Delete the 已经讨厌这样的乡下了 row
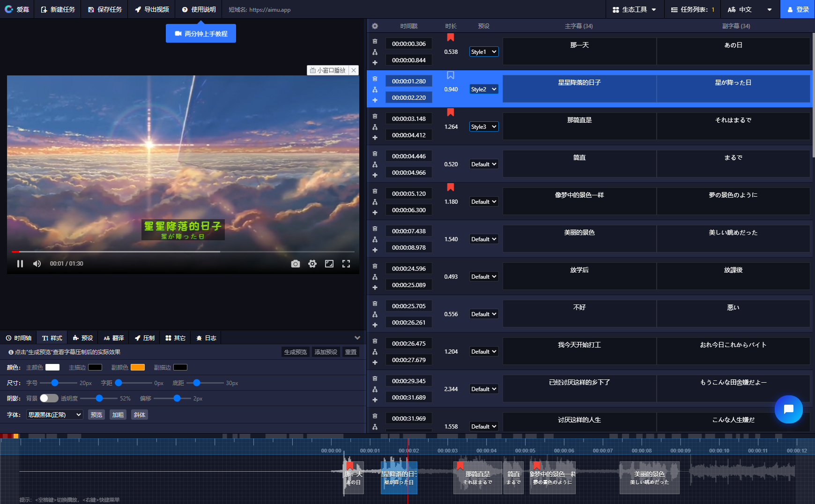This screenshot has width=815, height=504. click(x=375, y=378)
